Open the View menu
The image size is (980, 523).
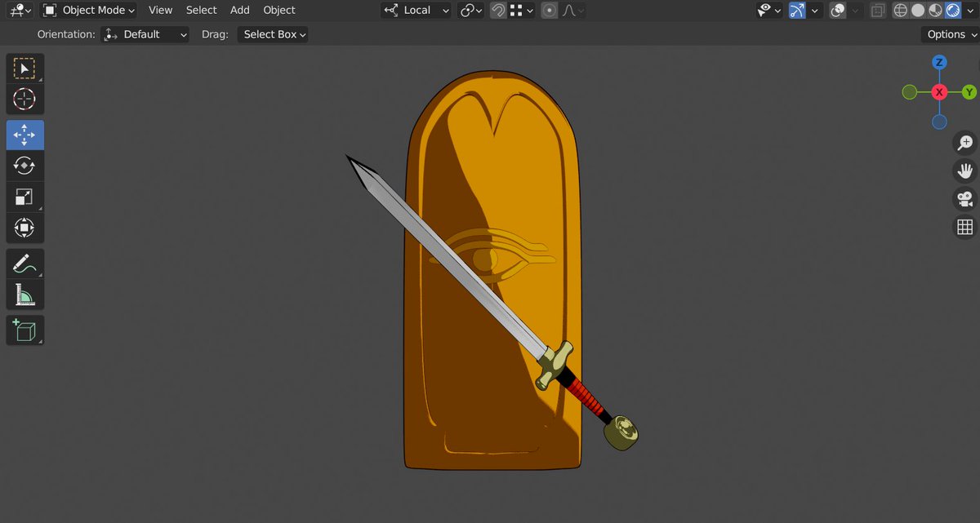[160, 10]
